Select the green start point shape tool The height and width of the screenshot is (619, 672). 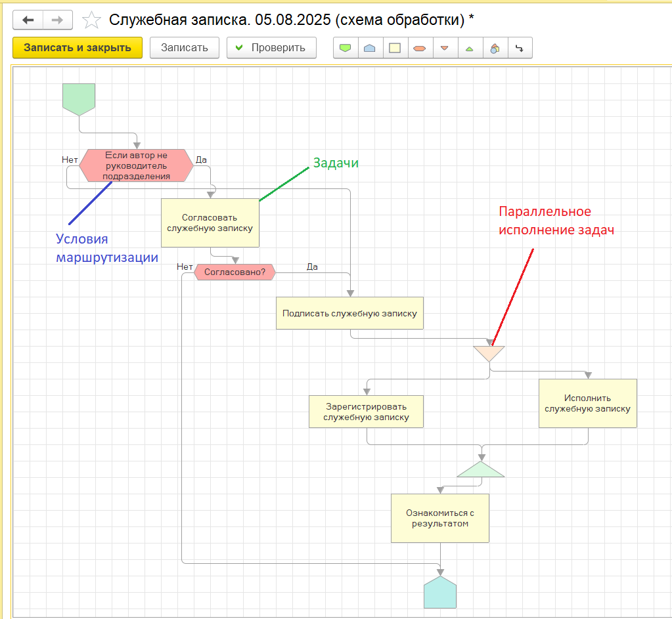(346, 48)
